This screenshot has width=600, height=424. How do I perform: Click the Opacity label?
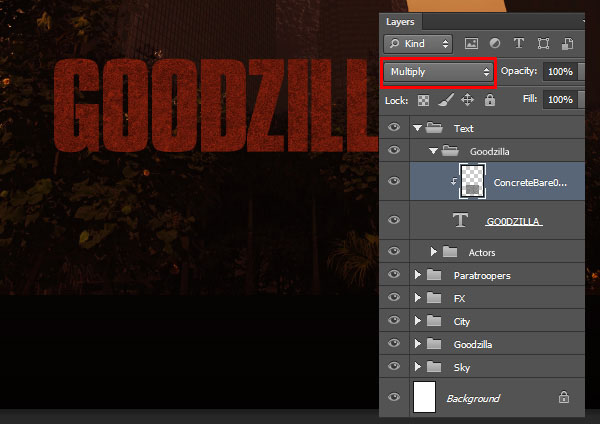coord(519,71)
